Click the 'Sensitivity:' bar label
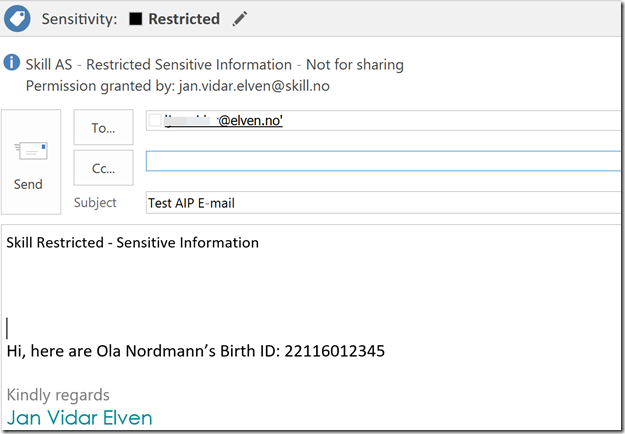625x434 pixels. (x=79, y=19)
